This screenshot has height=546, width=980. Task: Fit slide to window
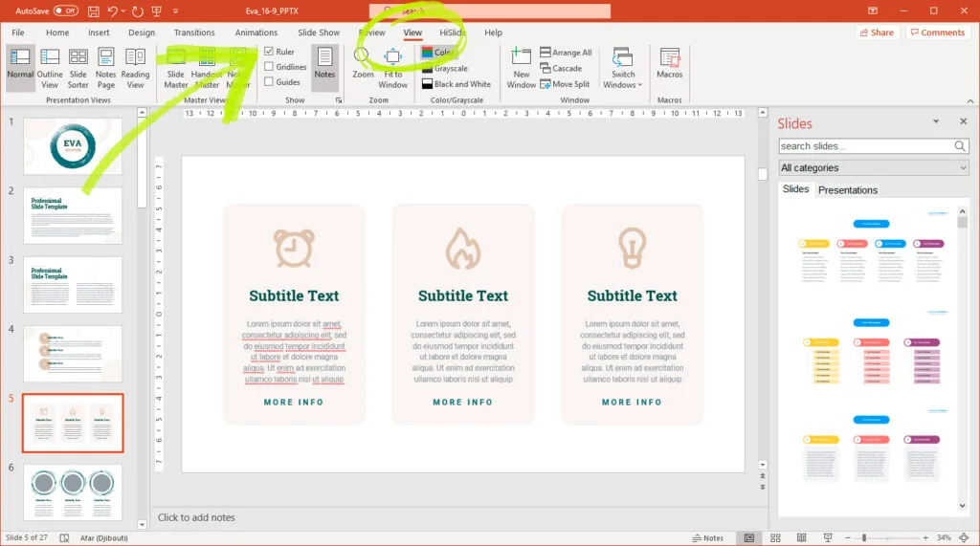[392, 68]
